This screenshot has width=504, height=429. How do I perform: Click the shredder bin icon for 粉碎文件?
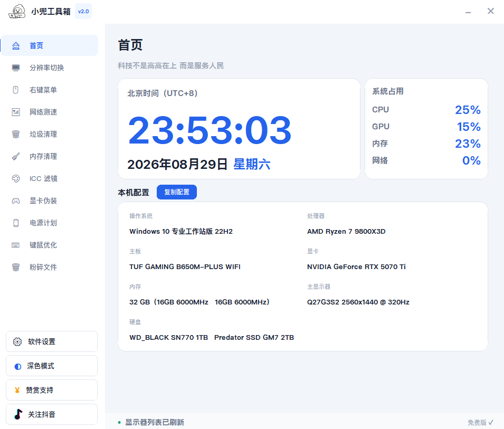(x=16, y=268)
